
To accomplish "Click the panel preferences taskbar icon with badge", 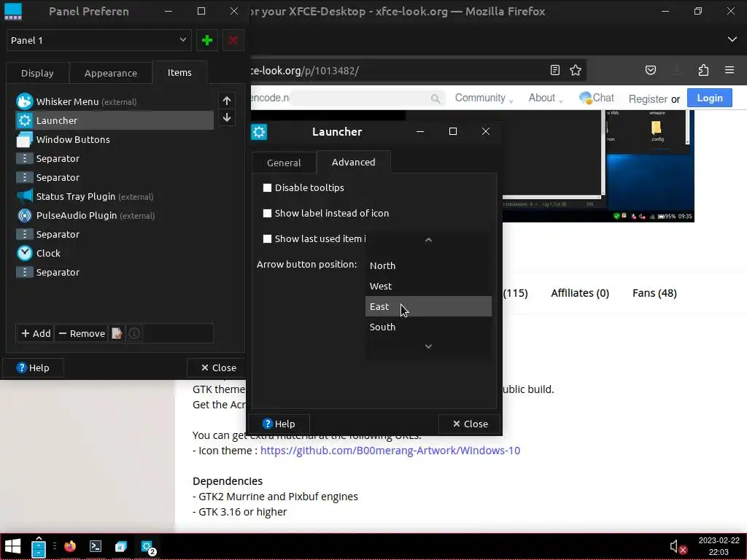I will [147, 547].
